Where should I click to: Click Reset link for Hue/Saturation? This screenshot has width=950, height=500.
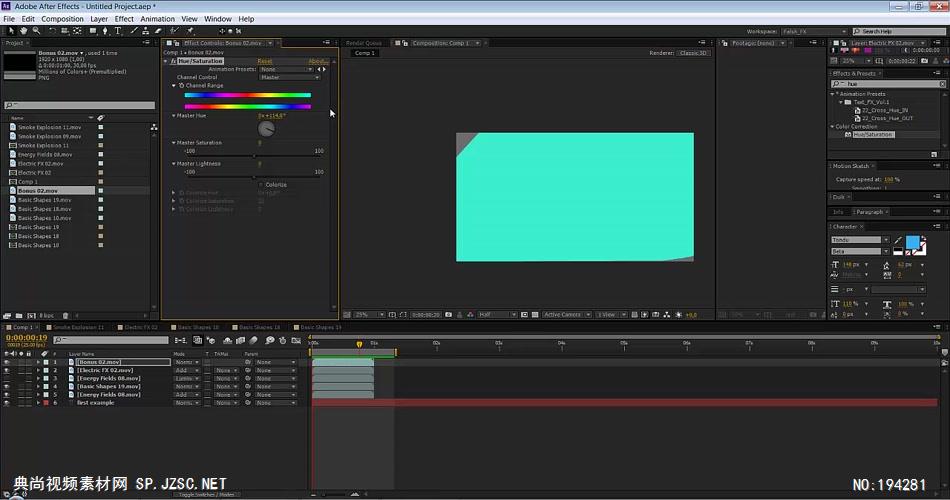tap(264, 61)
